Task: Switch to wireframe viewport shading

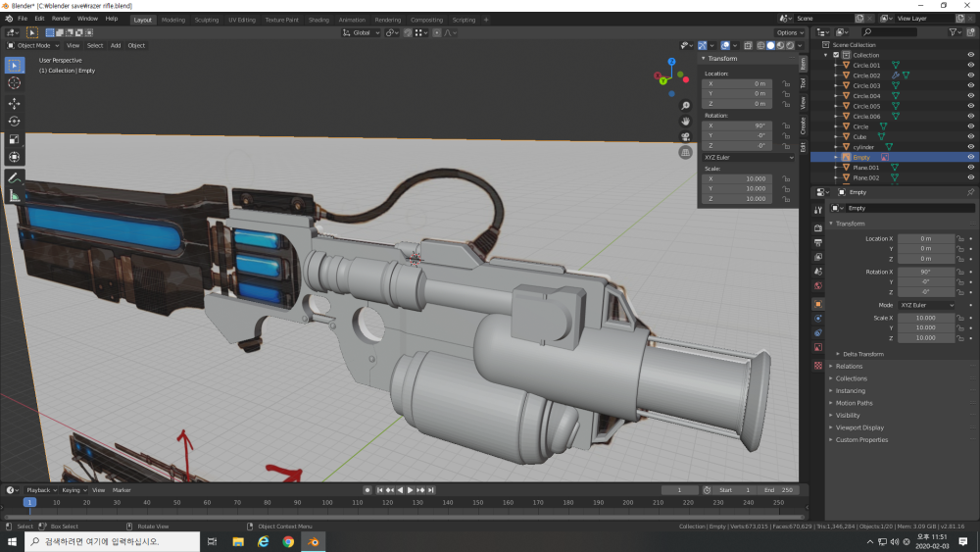Action: (x=760, y=45)
